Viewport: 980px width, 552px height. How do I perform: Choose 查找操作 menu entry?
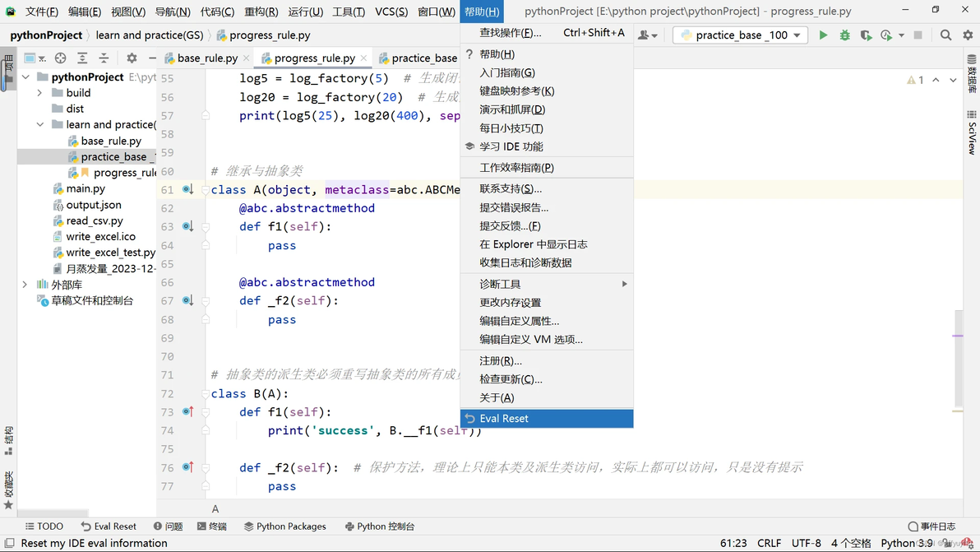547,33
